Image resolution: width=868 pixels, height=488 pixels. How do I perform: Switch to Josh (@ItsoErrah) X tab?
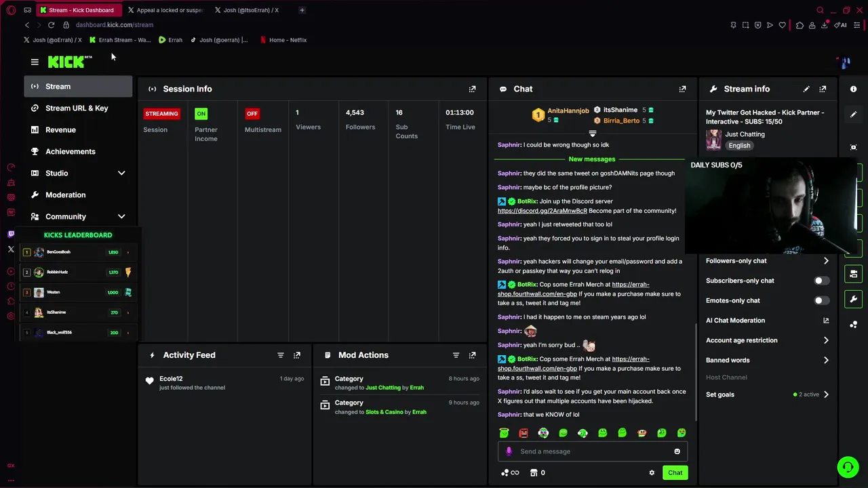[x=251, y=10]
